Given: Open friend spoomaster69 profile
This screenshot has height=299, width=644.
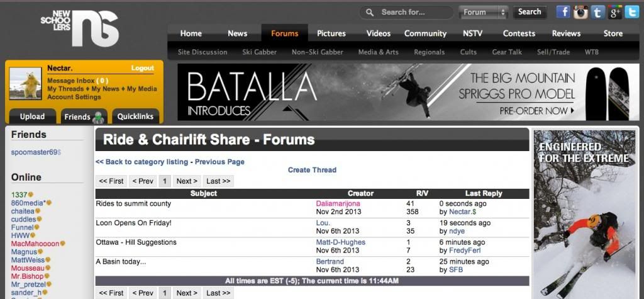Looking at the screenshot, I should (36, 152).
